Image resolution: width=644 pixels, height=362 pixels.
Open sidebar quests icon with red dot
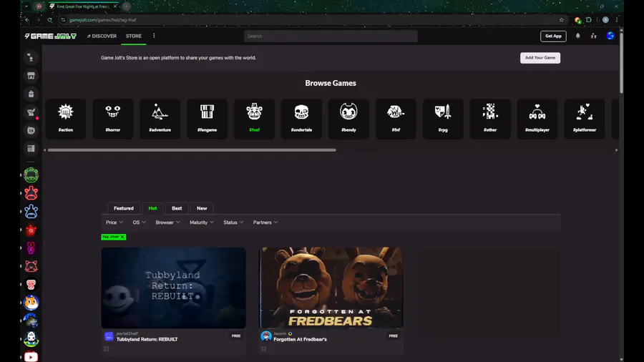pyautogui.click(x=31, y=112)
